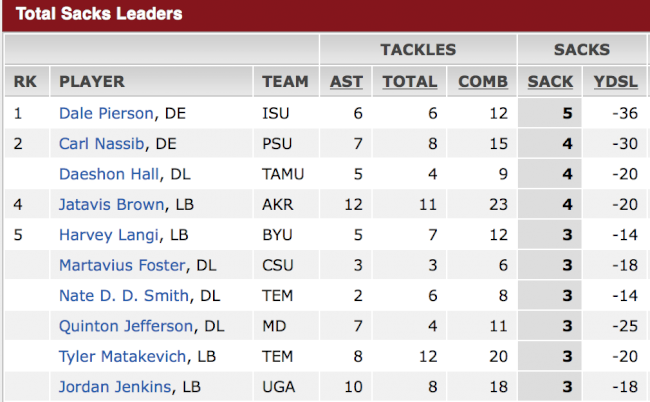Open Daeshon Hall player page
The image size is (650, 402).
(109, 174)
